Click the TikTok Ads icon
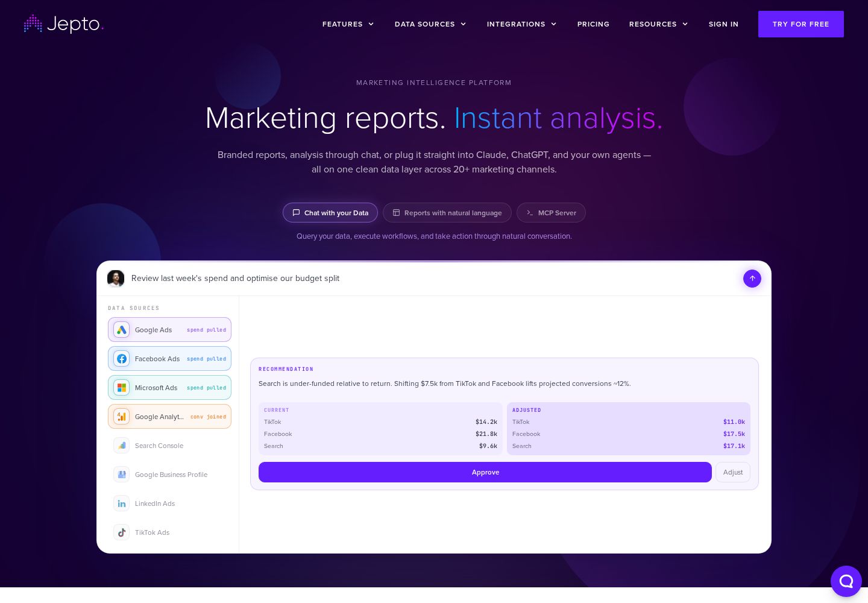 click(122, 532)
